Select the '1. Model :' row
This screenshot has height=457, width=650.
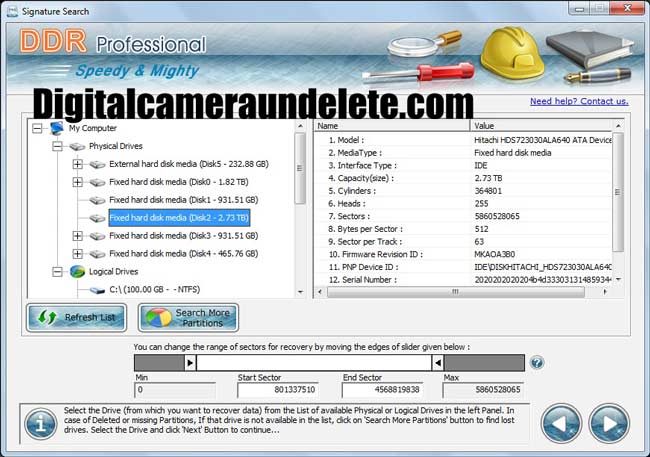(x=463, y=140)
